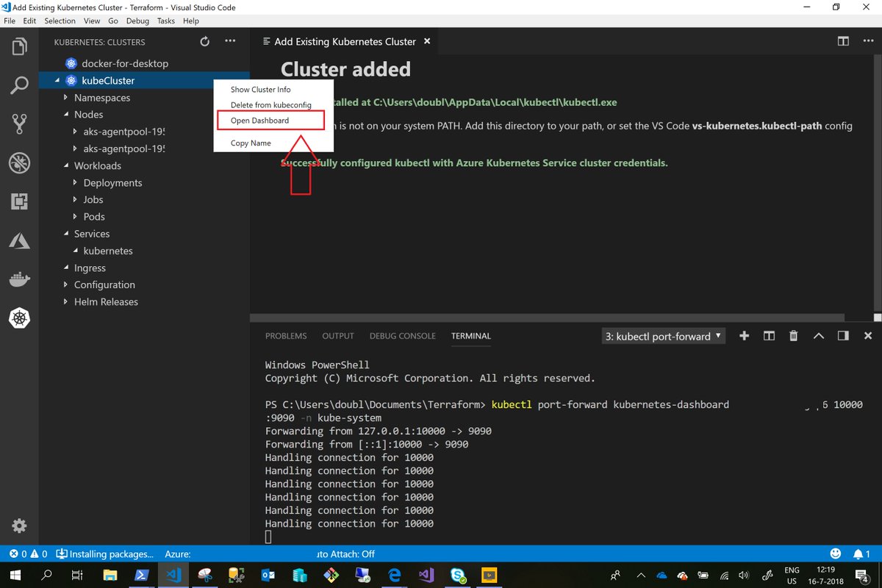Open the Windows Start menu
The image size is (882, 588).
[x=15, y=575]
